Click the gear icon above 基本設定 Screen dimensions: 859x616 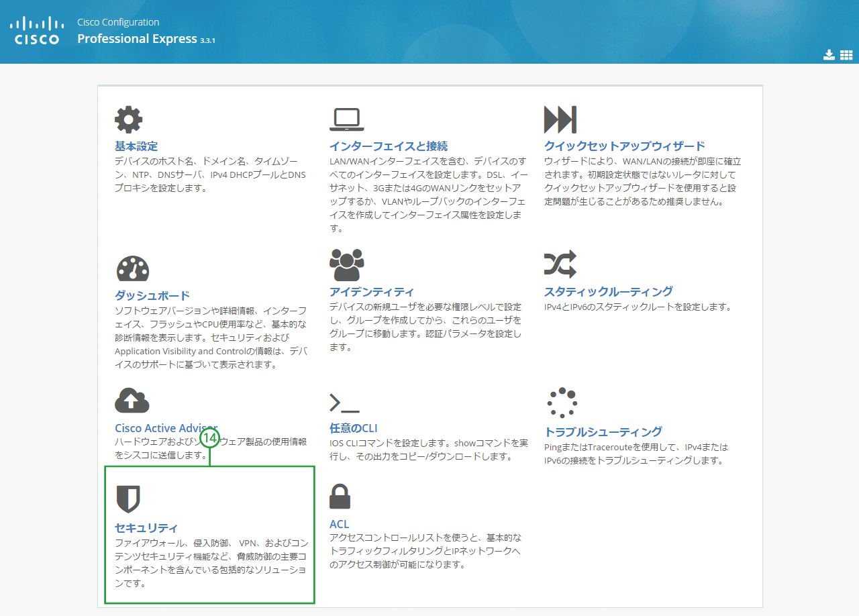pos(128,119)
